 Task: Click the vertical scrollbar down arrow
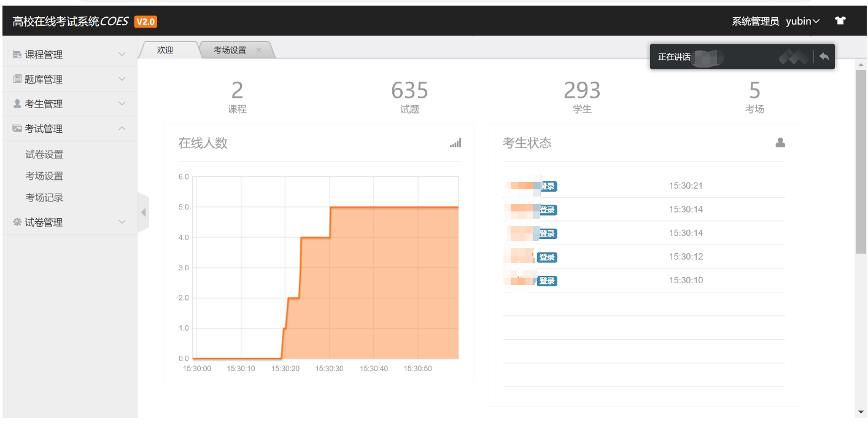pos(861,411)
